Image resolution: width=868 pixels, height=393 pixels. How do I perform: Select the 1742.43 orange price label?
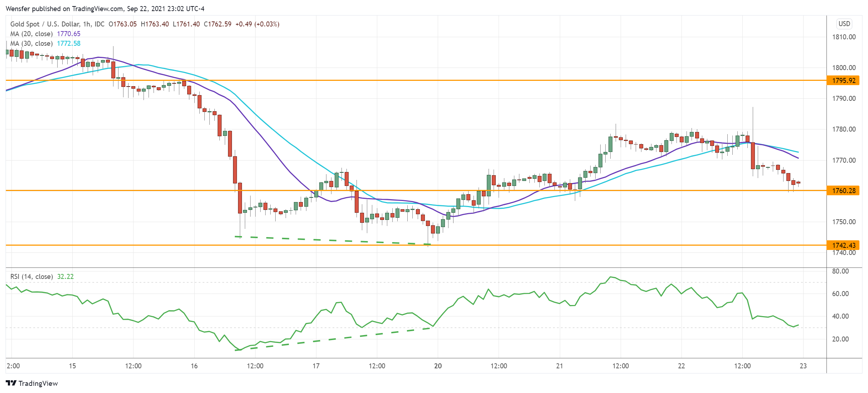[843, 245]
